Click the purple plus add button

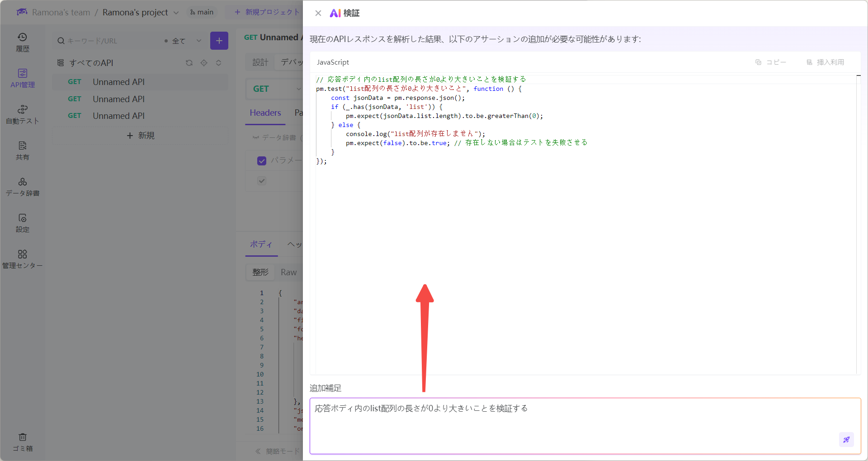[x=219, y=41]
